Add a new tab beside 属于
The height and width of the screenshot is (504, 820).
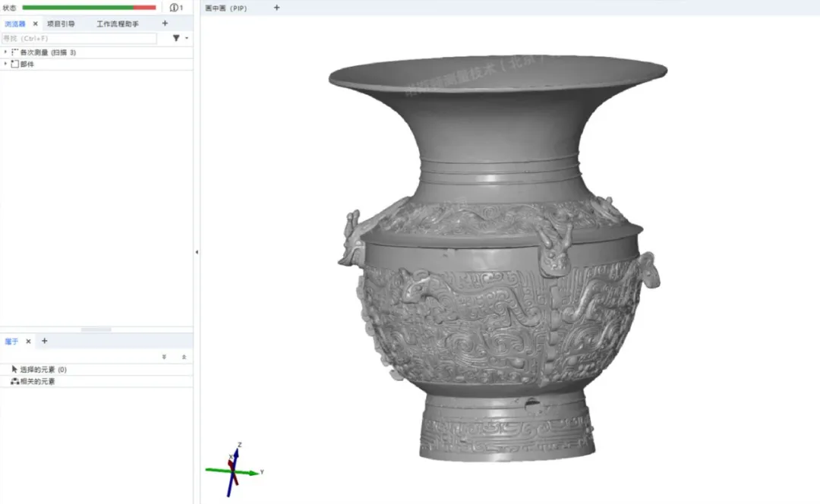[44, 342]
